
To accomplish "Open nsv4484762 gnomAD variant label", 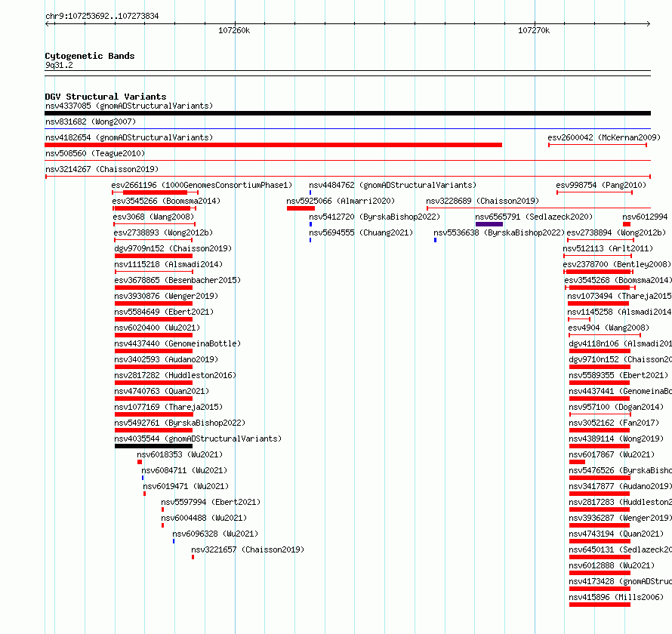I will [393, 185].
